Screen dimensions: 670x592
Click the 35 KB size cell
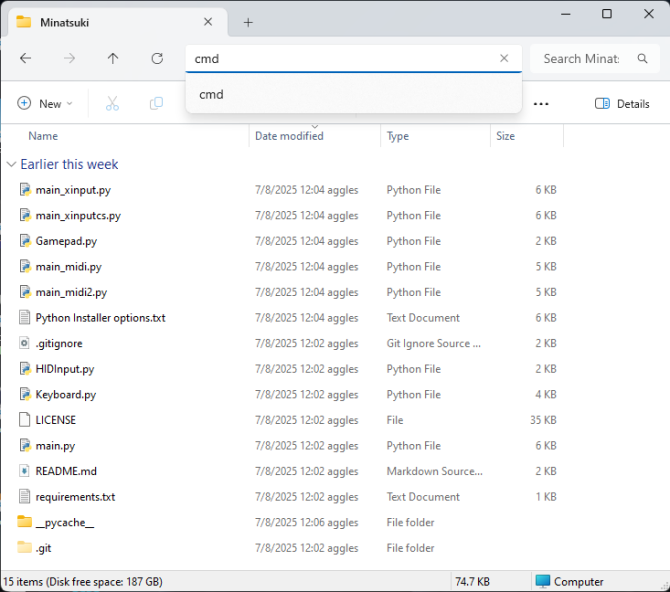[x=543, y=420]
